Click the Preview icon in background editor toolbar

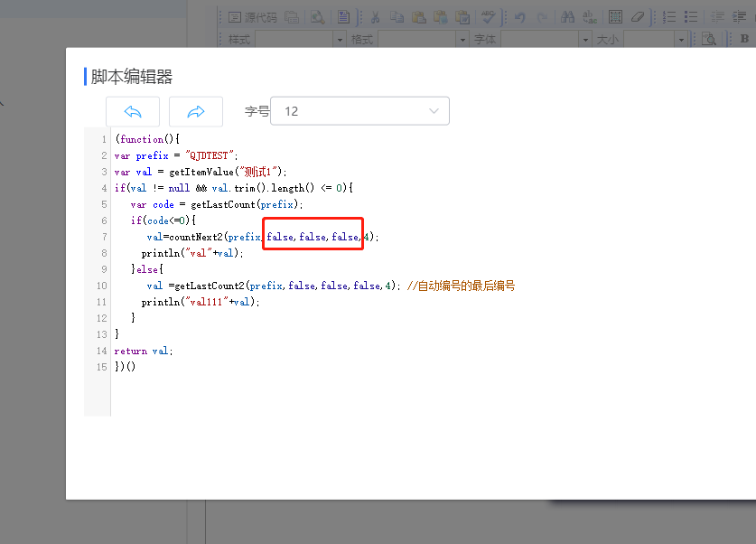pyautogui.click(x=317, y=17)
